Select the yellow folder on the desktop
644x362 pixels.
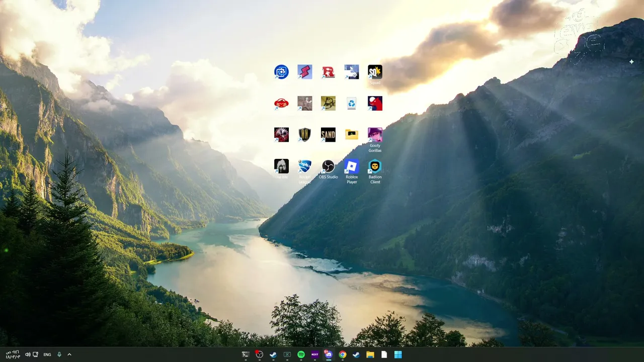[352, 134]
